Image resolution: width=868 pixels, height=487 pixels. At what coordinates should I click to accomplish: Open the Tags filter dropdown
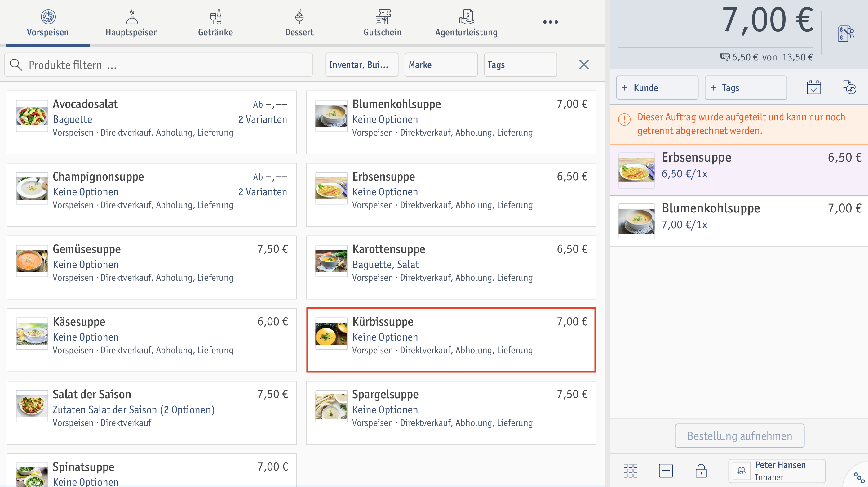(520, 65)
